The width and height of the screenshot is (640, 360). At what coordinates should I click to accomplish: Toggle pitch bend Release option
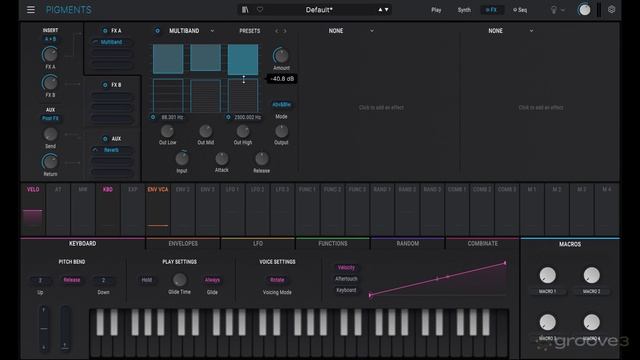point(72,280)
